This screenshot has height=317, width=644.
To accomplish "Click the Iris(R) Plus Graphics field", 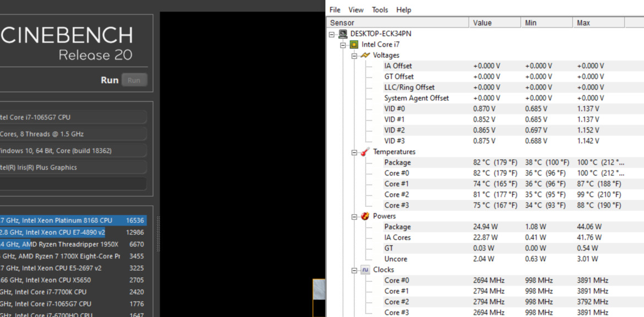I will tap(73, 167).
